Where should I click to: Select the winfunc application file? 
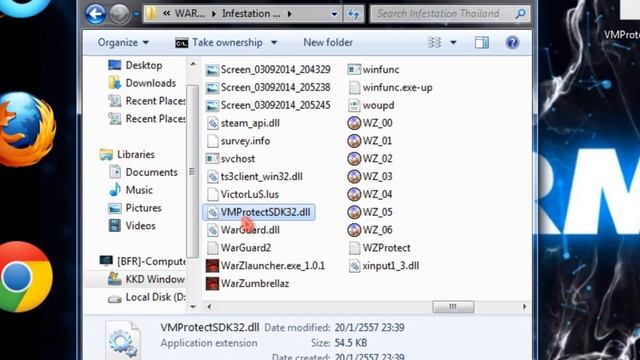[x=373, y=70]
